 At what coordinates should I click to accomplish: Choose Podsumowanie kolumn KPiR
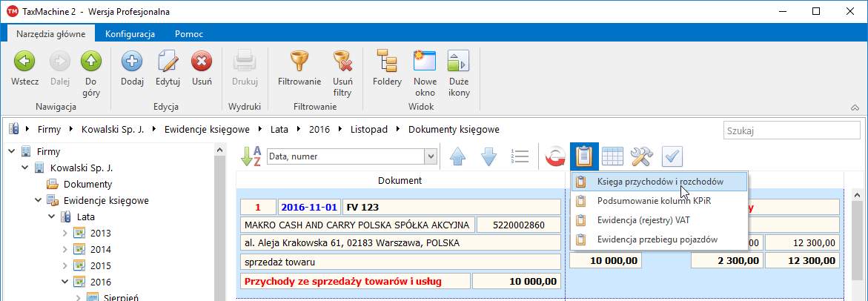[x=660, y=201]
